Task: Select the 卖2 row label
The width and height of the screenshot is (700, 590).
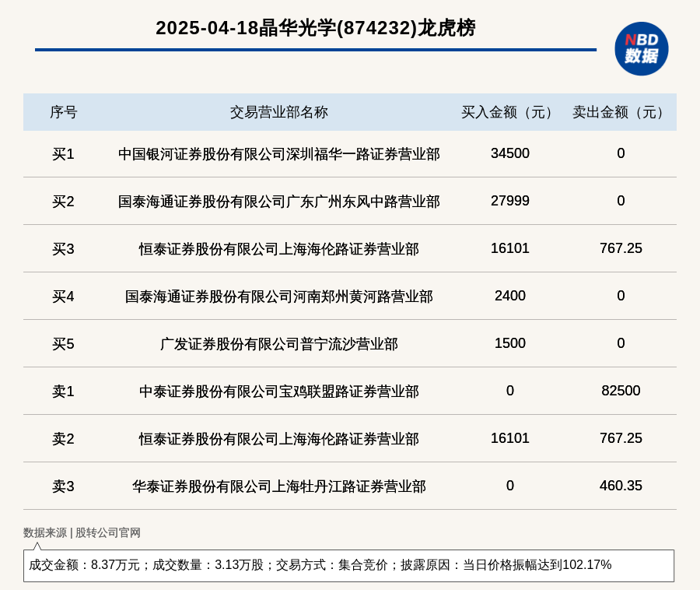Action: coord(63,438)
